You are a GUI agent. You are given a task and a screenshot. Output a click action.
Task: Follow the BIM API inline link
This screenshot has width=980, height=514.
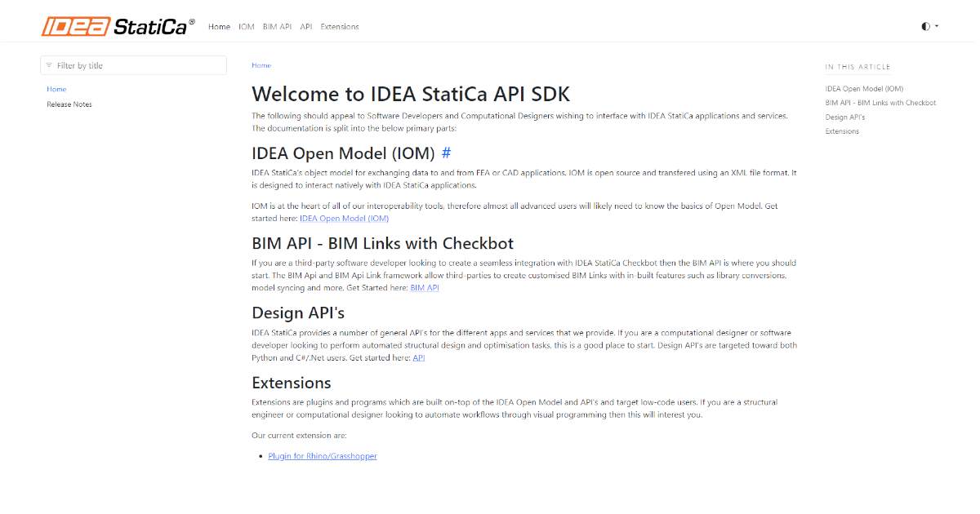point(424,288)
